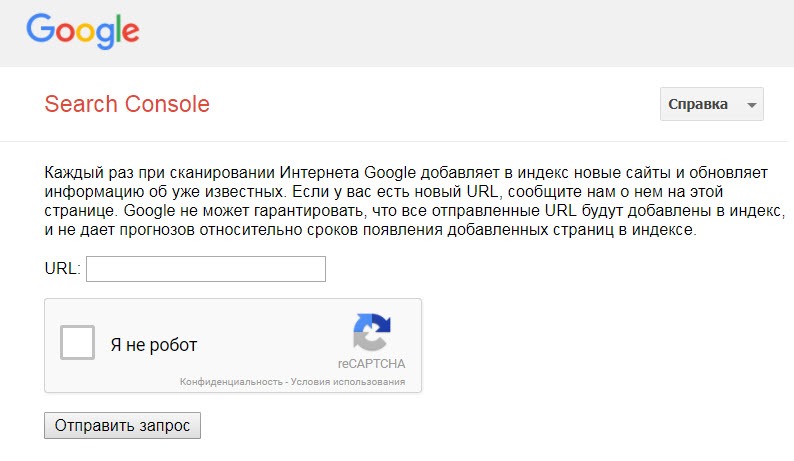
Task: Click the empty white space right of the submit button
Action: pyautogui.click(x=450, y=425)
